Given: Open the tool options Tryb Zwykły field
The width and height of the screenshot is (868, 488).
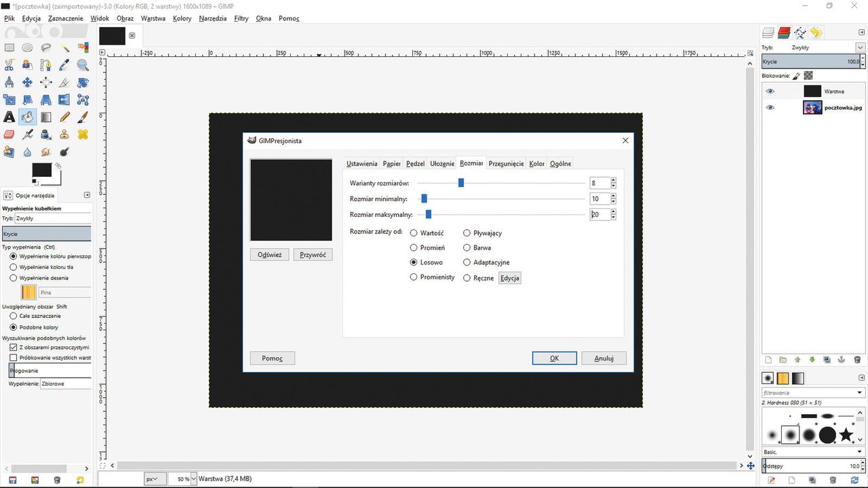Looking at the screenshot, I should 53,219.
